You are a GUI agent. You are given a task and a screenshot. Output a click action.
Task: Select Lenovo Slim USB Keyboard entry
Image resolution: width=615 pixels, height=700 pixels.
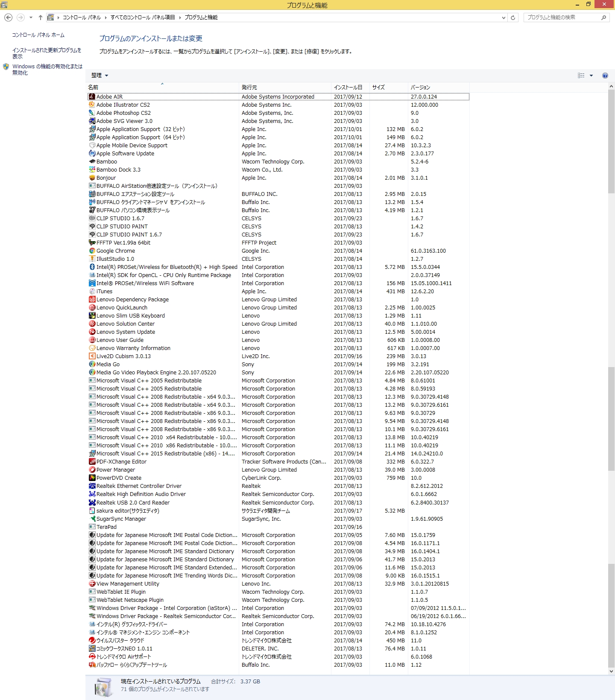point(278,316)
